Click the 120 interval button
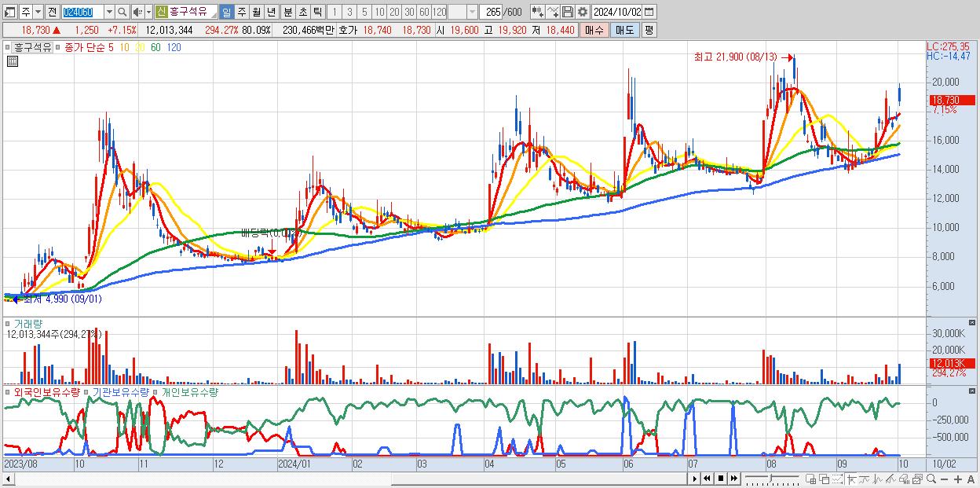 coord(439,12)
